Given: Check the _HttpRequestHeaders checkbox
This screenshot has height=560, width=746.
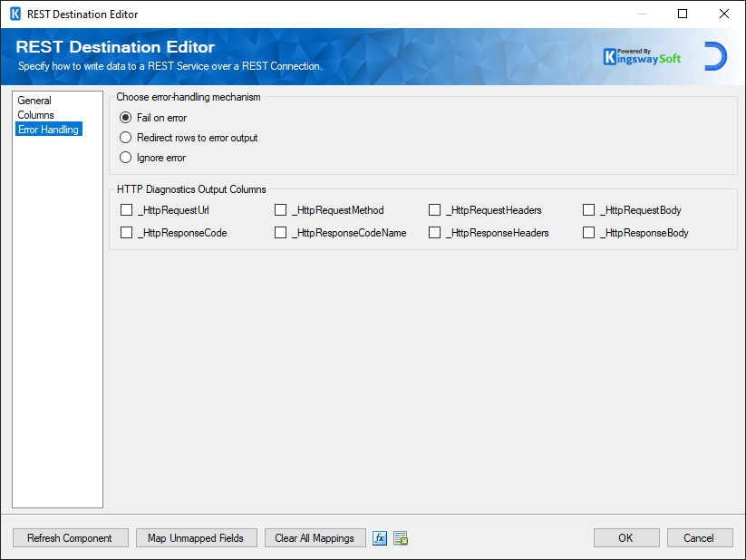Looking at the screenshot, I should pyautogui.click(x=434, y=209).
